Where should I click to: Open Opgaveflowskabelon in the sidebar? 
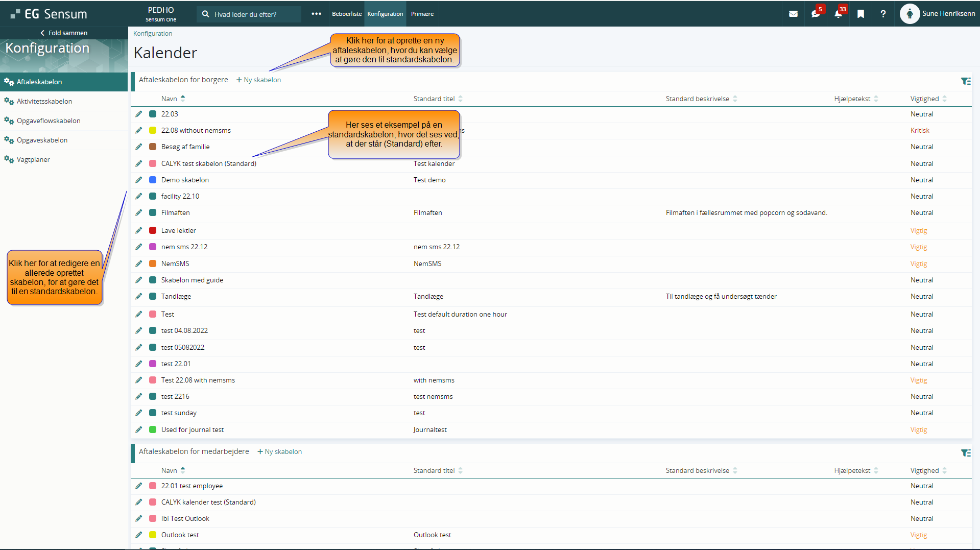[x=49, y=121]
